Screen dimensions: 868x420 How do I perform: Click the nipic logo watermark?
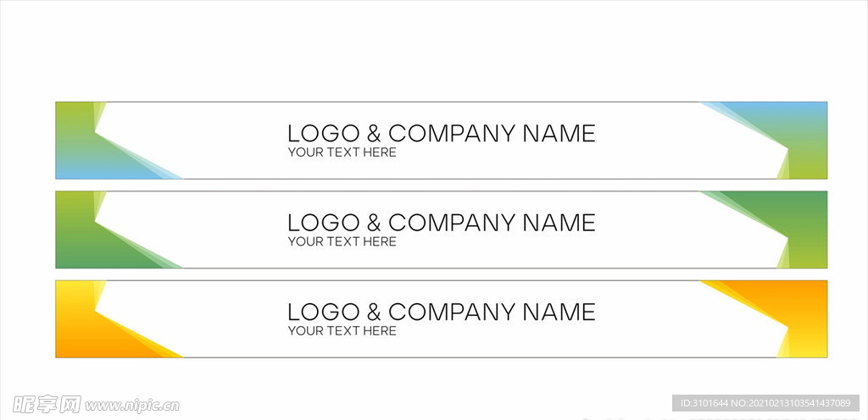pyautogui.click(x=47, y=405)
